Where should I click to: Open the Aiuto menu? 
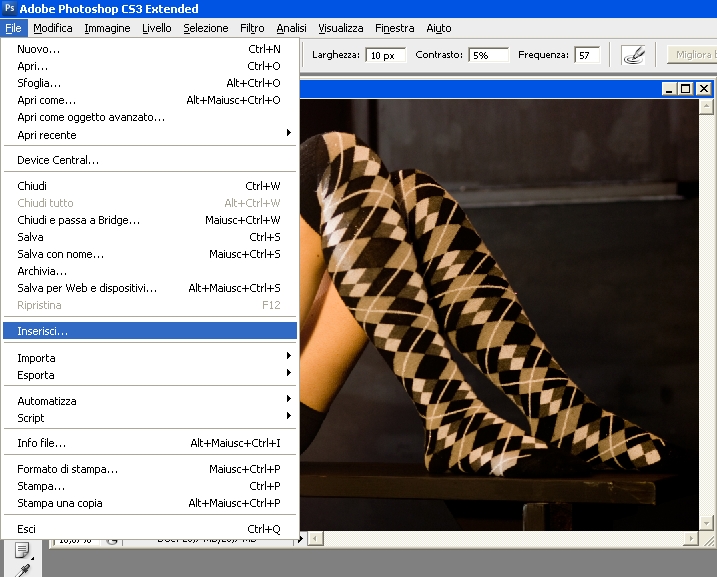(439, 28)
